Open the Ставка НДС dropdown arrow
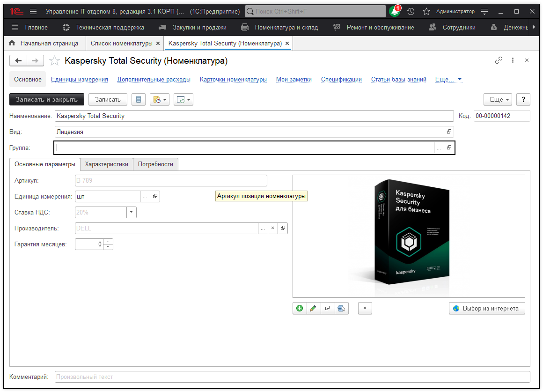Screen dimensions: 543x392 [131, 212]
